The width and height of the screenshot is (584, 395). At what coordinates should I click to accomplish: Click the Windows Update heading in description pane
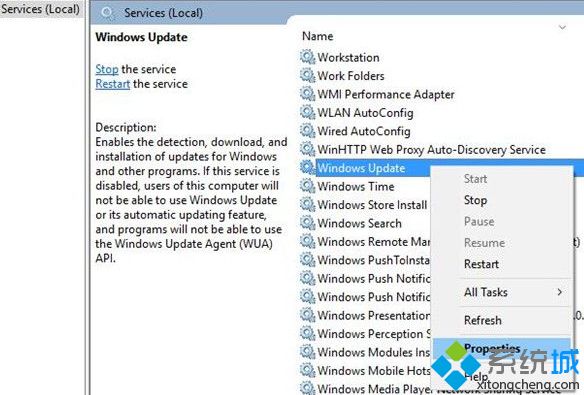pos(141,37)
